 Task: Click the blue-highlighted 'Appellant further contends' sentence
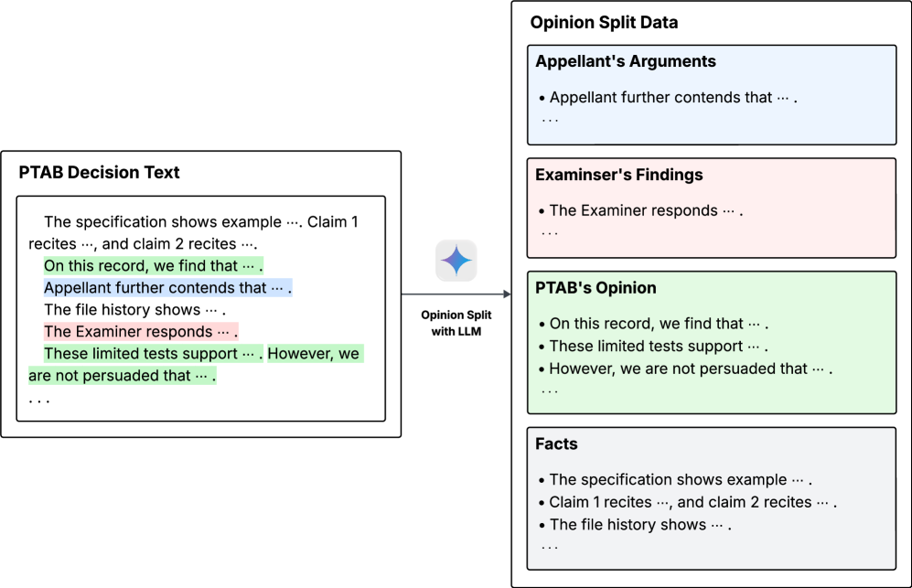pos(167,288)
